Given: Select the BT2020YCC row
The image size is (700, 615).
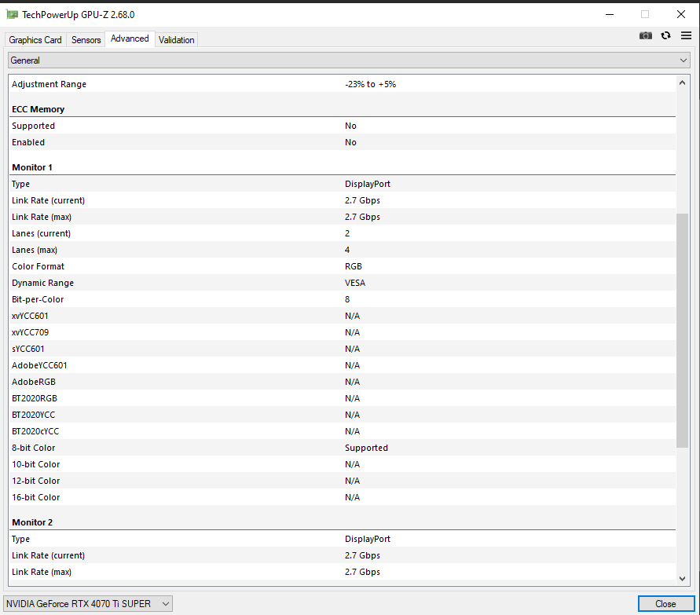Looking at the screenshot, I should [342, 415].
